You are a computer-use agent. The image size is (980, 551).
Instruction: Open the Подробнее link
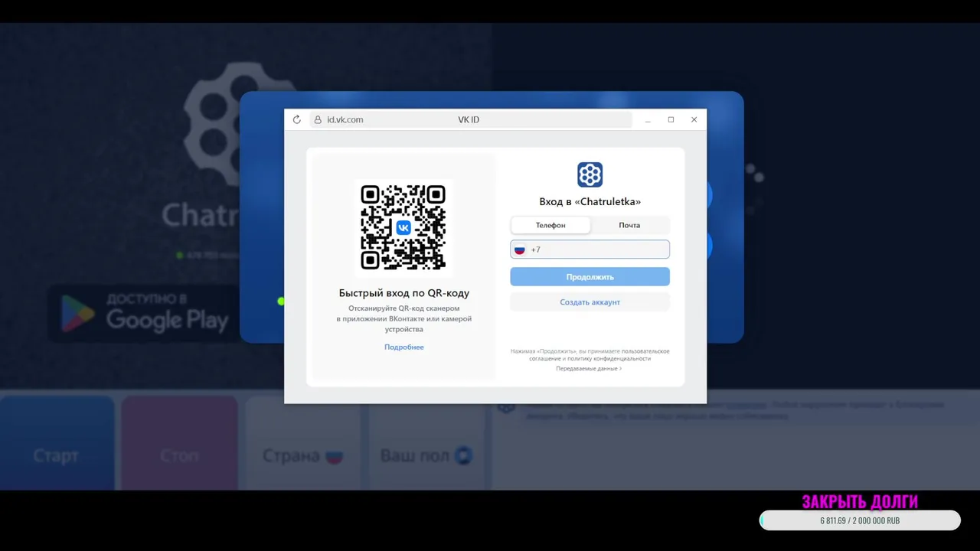coord(404,347)
